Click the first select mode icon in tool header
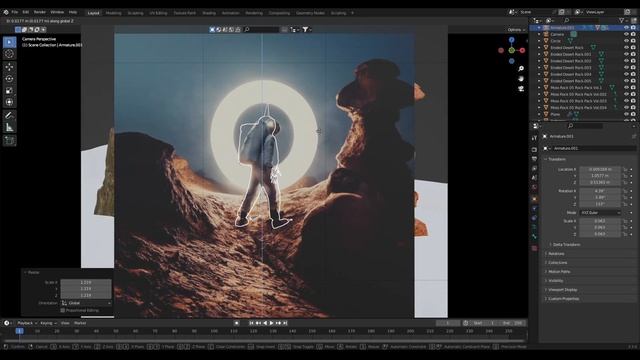This screenshot has height=360, width=640. click(18, 29)
